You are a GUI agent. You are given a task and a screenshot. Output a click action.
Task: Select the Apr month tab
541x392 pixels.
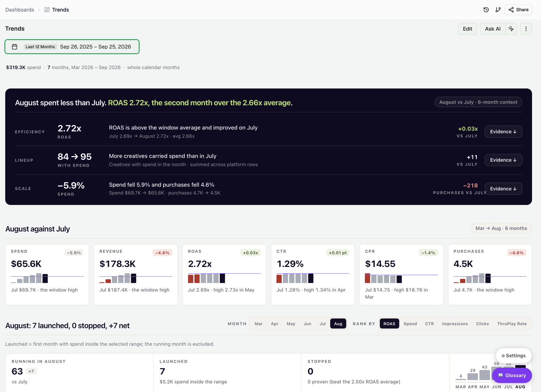click(x=275, y=324)
